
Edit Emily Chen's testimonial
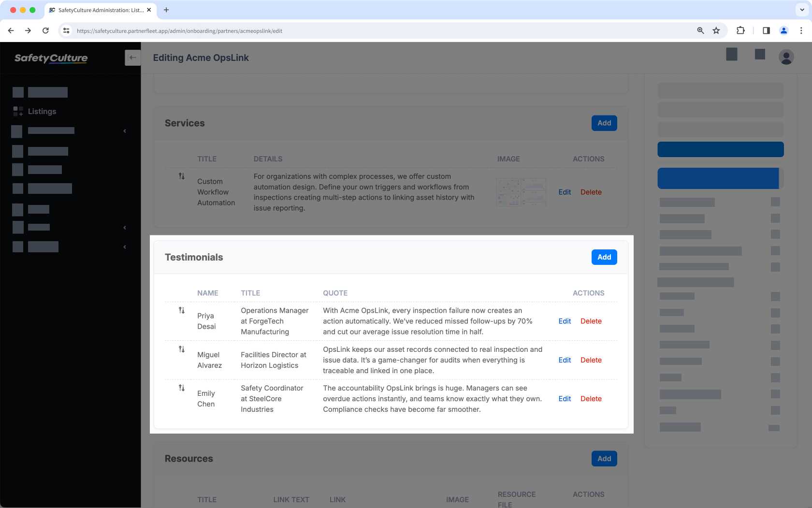pyautogui.click(x=565, y=399)
